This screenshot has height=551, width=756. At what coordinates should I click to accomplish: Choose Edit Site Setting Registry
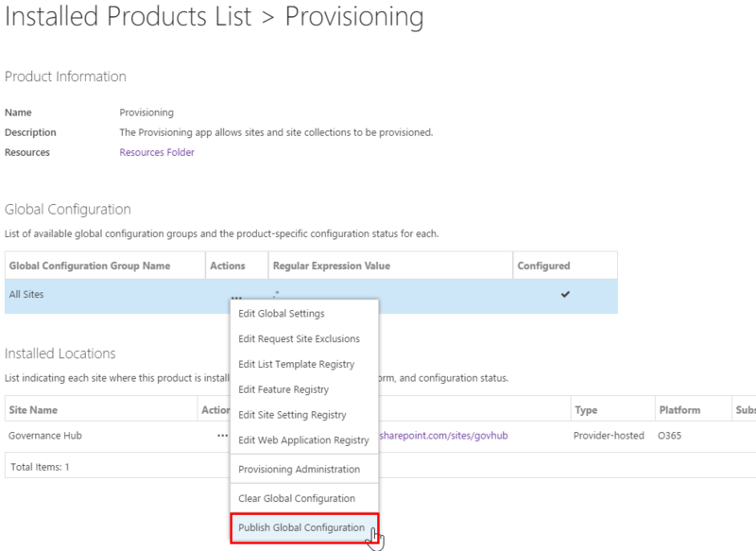pos(292,415)
